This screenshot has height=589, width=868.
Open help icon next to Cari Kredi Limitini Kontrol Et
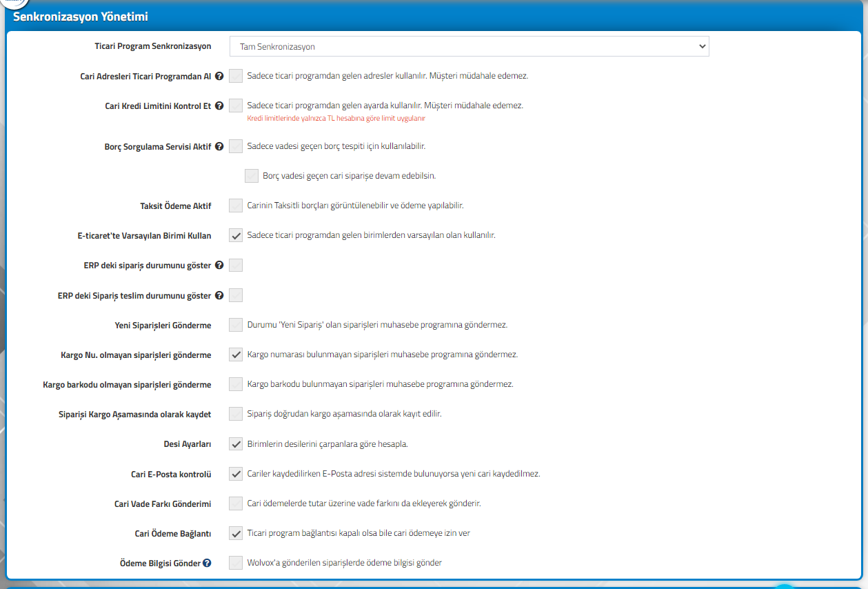click(x=219, y=106)
